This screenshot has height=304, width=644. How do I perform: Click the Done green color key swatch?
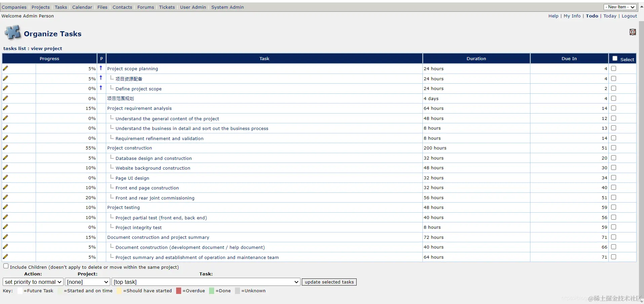211,291
